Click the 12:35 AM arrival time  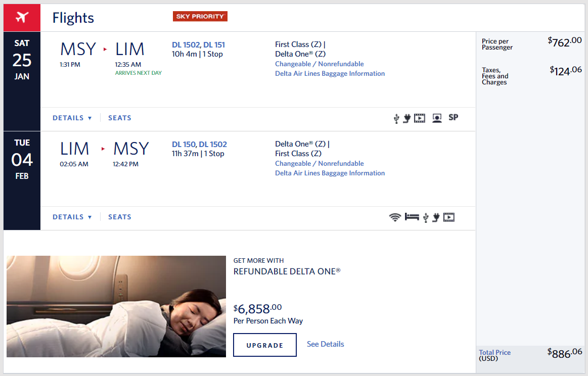point(128,65)
